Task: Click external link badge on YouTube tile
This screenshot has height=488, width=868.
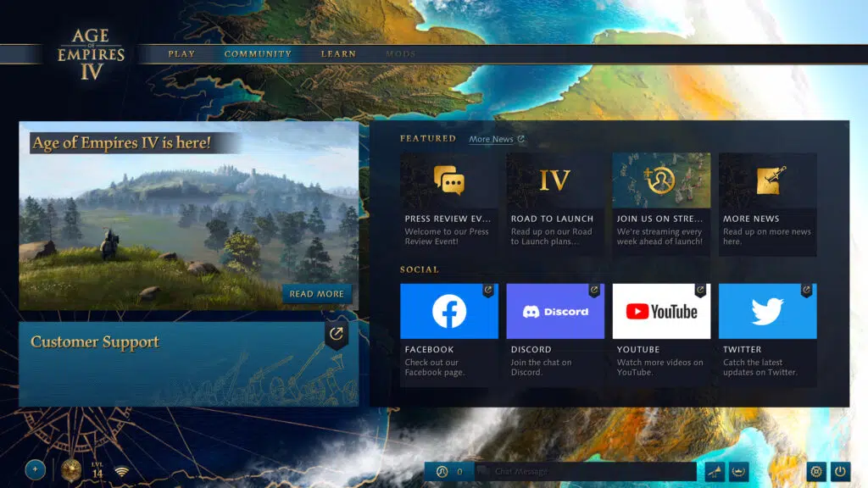Action: pyautogui.click(x=700, y=290)
